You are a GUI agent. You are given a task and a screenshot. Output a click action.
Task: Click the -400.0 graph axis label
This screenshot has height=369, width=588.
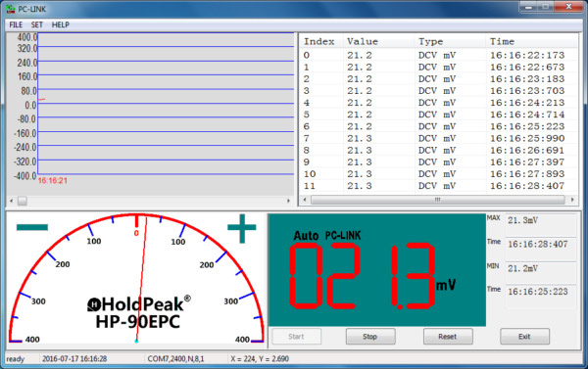pyautogui.click(x=25, y=176)
